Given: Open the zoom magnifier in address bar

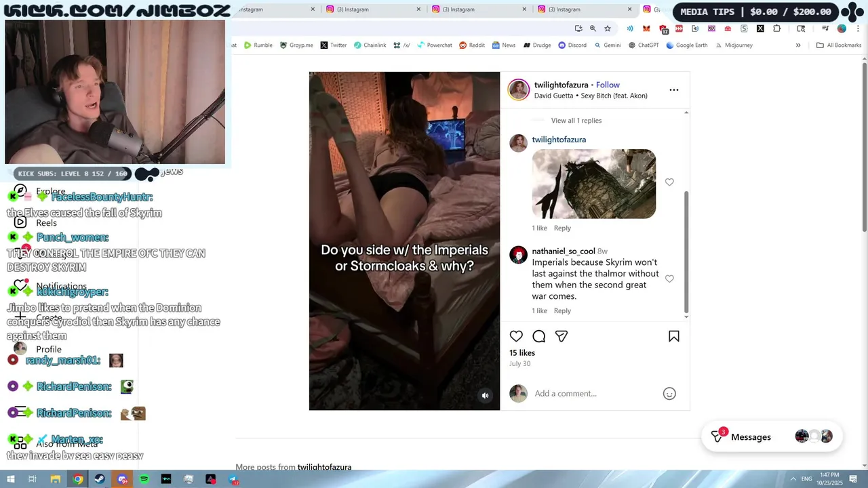Looking at the screenshot, I should click(593, 28).
